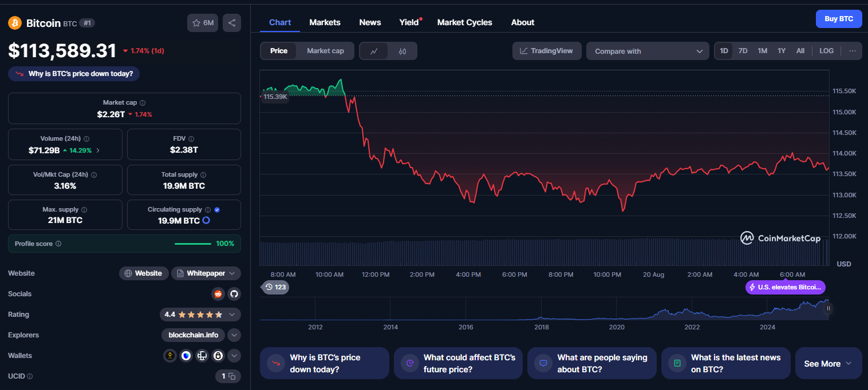
Task: Switch to line chart icon
Action: tap(374, 51)
